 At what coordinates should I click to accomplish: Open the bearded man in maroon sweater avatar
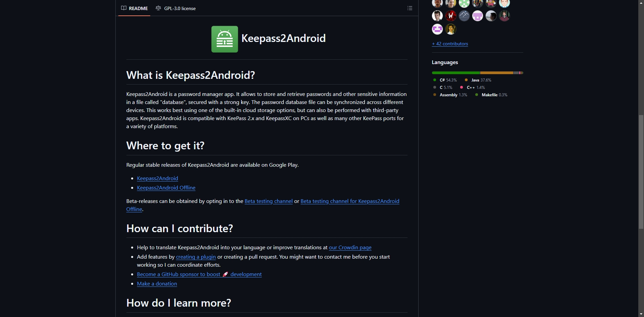(x=504, y=15)
